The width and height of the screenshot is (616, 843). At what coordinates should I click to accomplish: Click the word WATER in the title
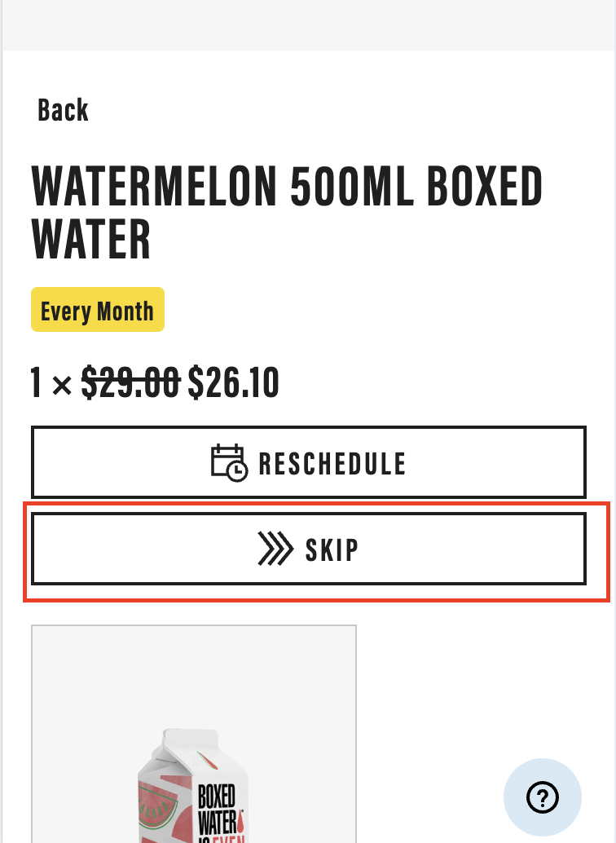tap(90, 239)
